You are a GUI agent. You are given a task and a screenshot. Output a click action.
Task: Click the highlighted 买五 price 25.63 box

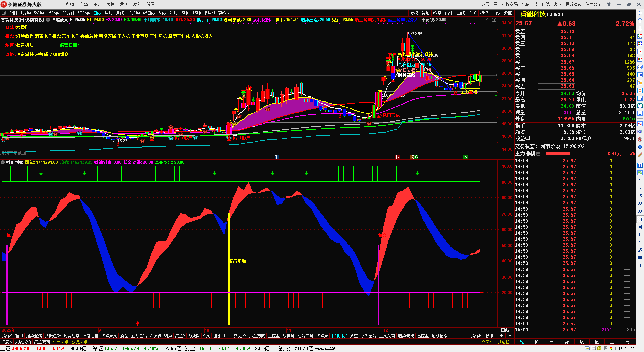point(557,86)
